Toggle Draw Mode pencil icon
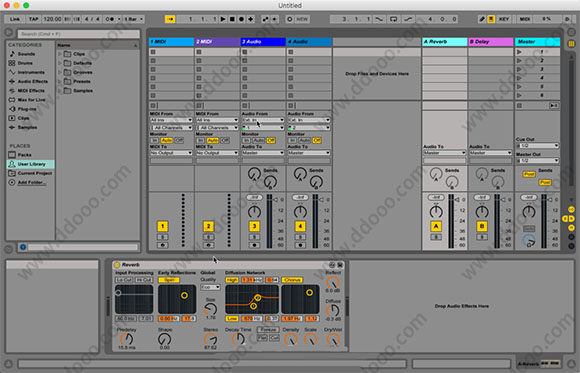Viewport: 580px width, 373px height. click(x=482, y=19)
